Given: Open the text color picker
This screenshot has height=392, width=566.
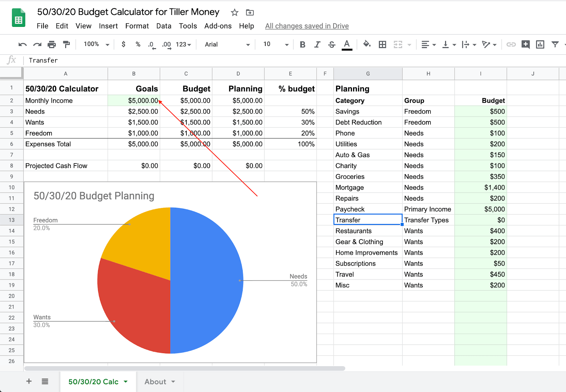Looking at the screenshot, I should 347,45.
